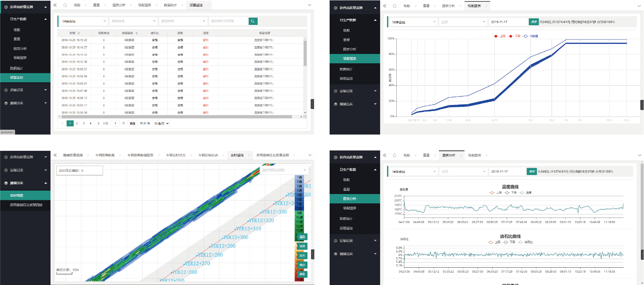This screenshot has width=644, height=285.
Task: Switch to the 车辆实时状态 tab
Action: tap(176, 155)
